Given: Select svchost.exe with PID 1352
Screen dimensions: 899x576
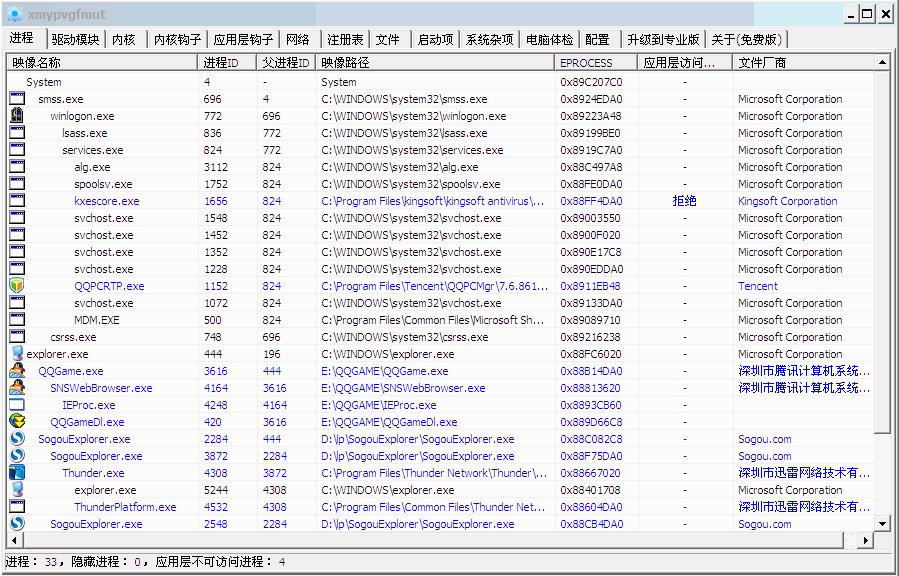Looking at the screenshot, I should [x=103, y=252].
